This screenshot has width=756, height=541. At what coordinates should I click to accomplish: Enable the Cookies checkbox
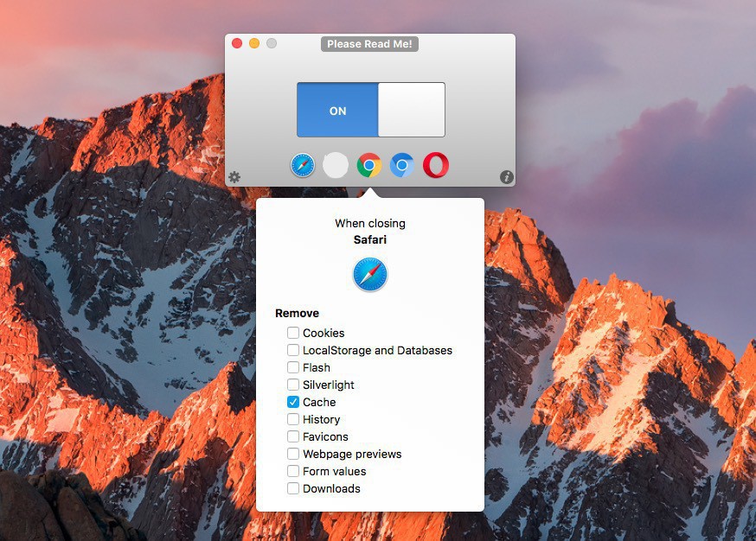pyautogui.click(x=294, y=333)
